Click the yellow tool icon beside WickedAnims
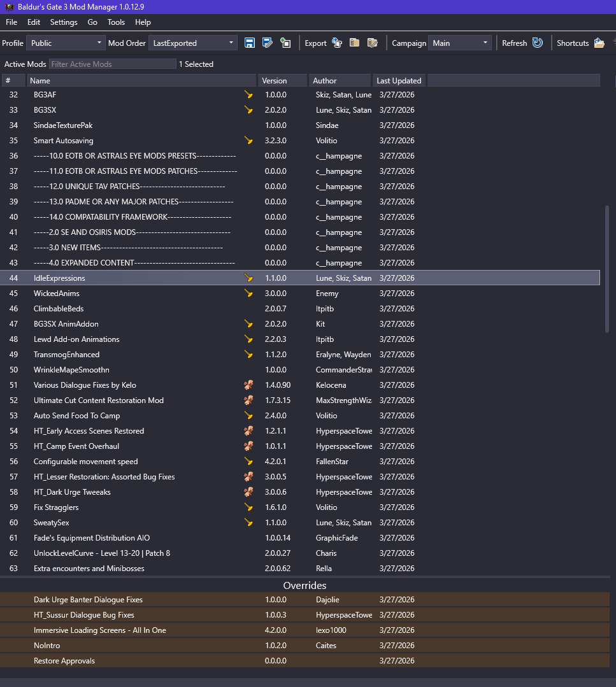 point(248,294)
